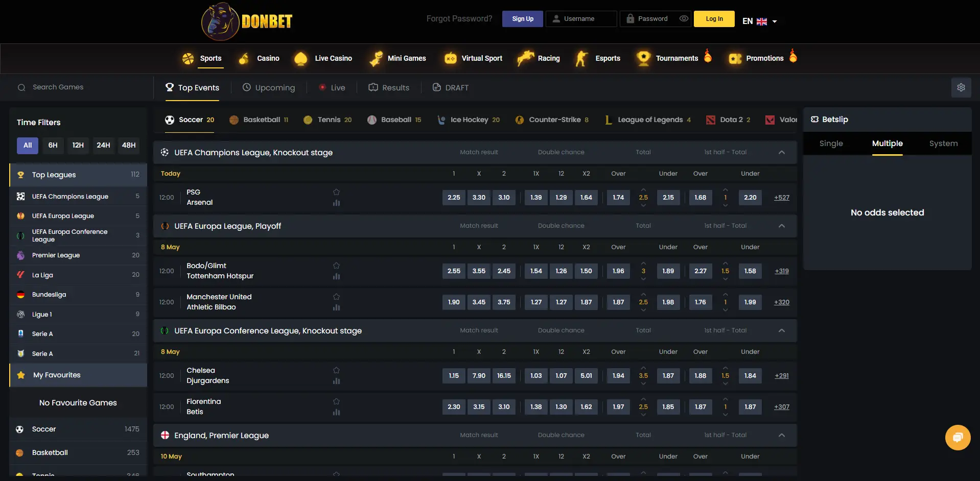
Task: Open statistics icon for PSG vs Arsenal
Action: (x=336, y=203)
